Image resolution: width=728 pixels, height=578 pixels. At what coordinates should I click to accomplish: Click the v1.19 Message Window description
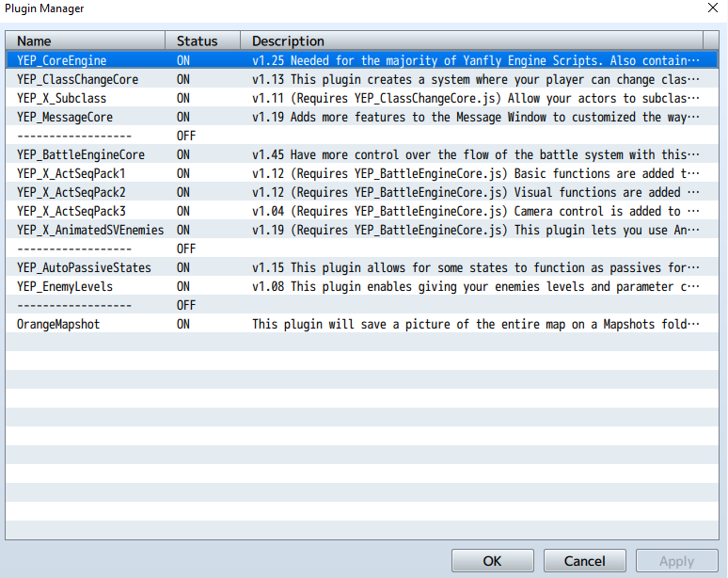click(476, 117)
